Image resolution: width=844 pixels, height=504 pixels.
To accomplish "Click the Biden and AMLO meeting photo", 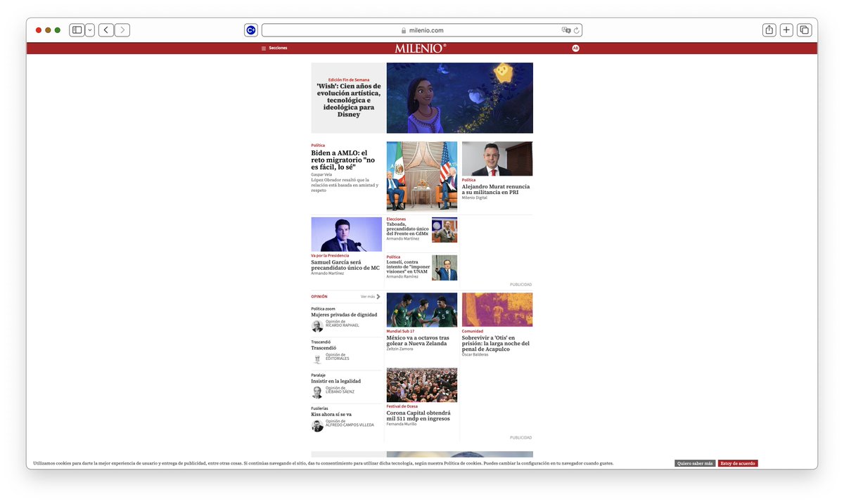I will click(422, 176).
